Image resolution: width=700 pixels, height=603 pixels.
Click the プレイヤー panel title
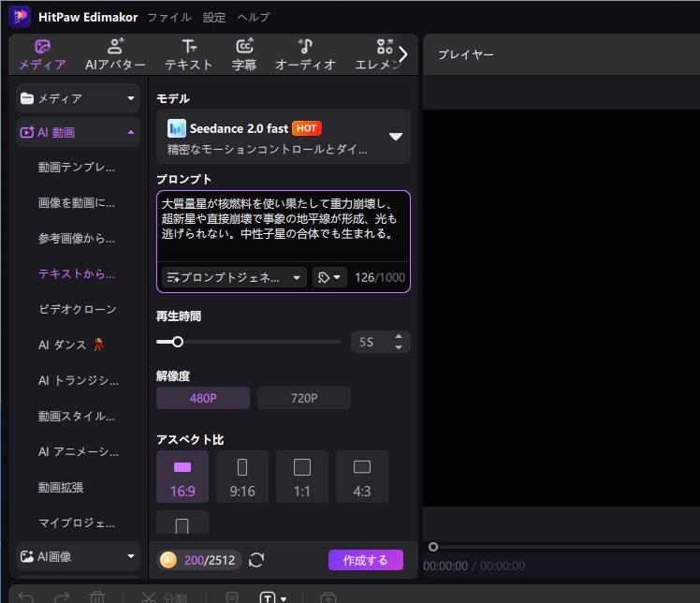pos(466,54)
